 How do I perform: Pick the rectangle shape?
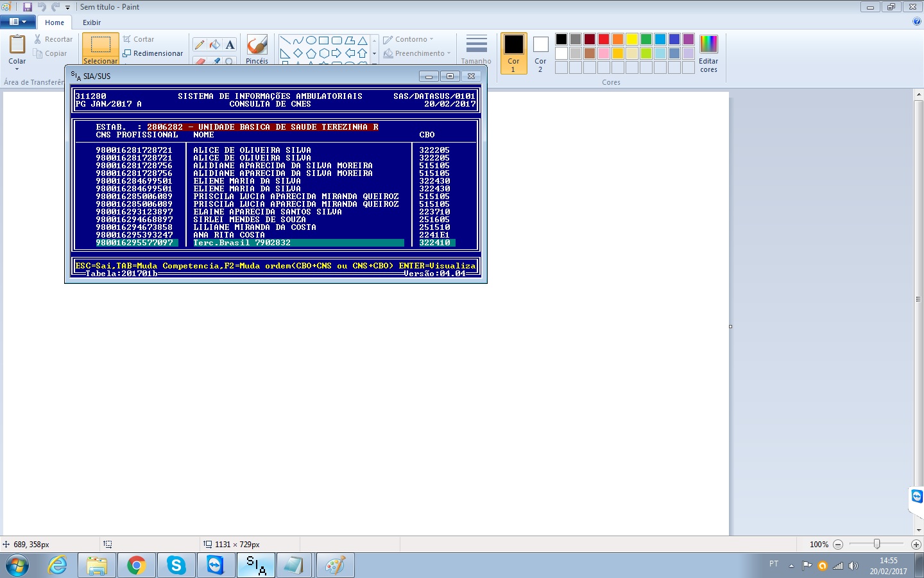click(x=323, y=40)
